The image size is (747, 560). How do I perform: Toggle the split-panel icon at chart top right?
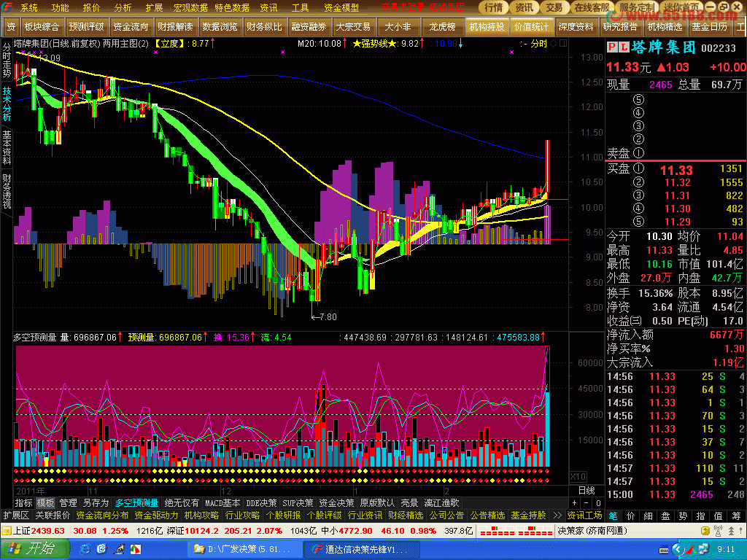563,43
